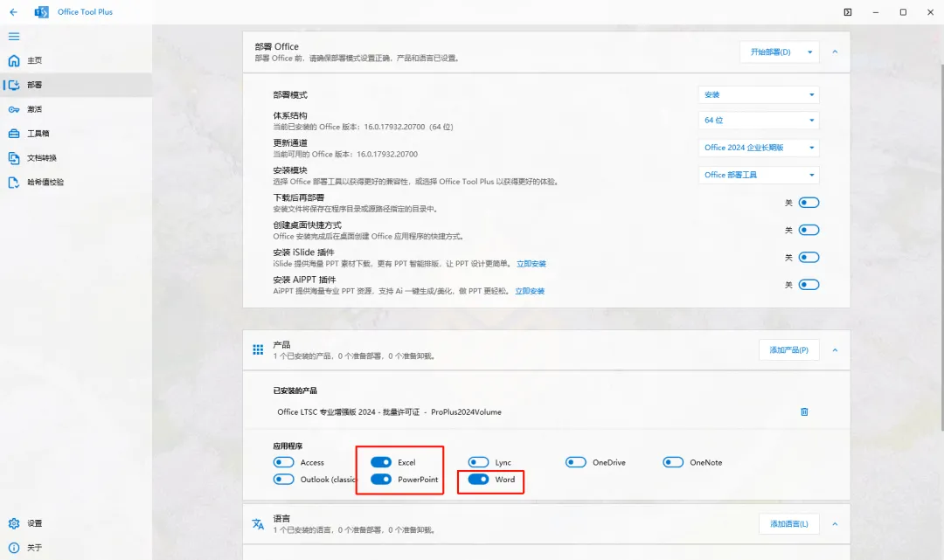Open the 主页 home page
The image size is (944, 560).
76,61
